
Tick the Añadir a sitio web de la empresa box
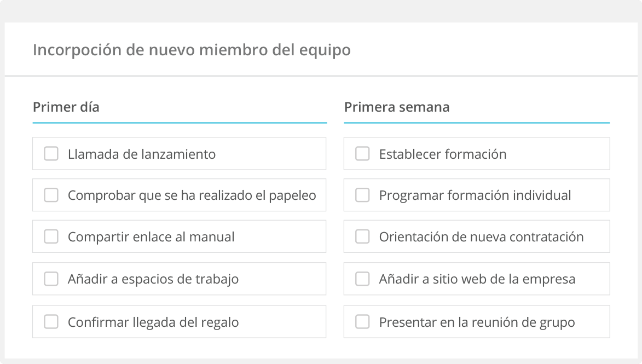tap(362, 279)
